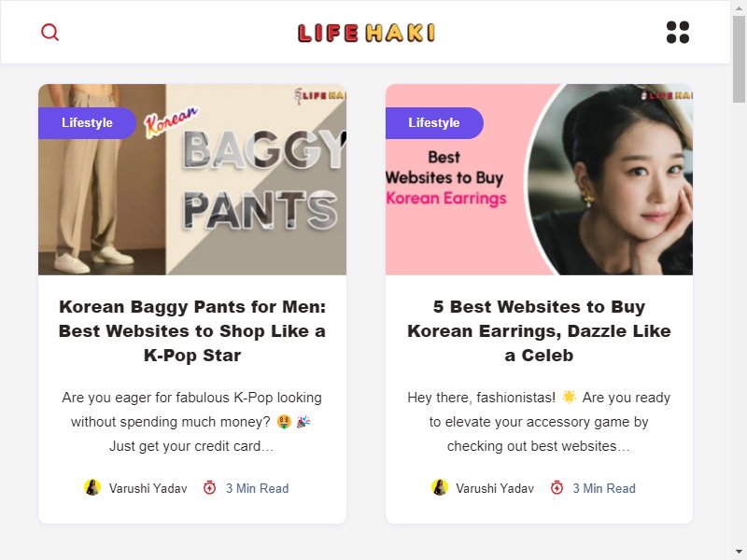Click Varushi Yadav author name under earrings
Viewport: 747px width, 560px height.
coord(495,488)
